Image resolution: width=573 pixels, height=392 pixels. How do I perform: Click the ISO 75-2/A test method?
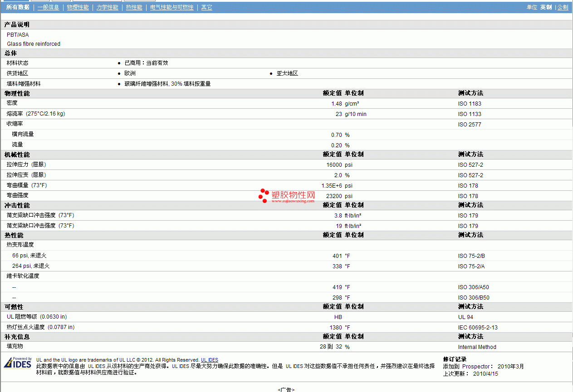click(471, 266)
